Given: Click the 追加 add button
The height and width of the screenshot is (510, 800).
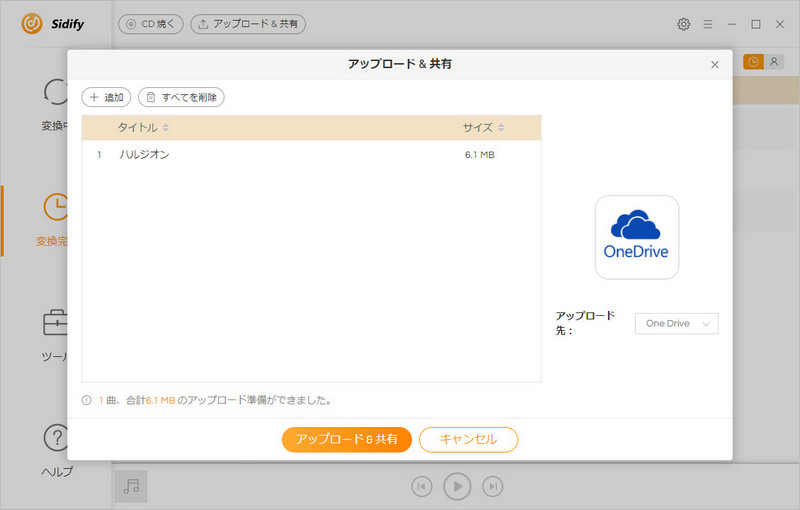Looking at the screenshot, I should pos(106,97).
